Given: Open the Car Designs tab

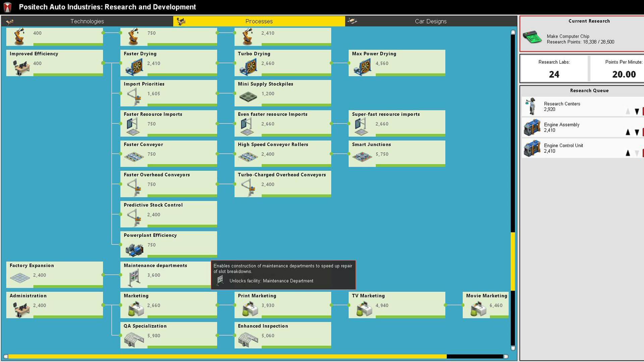Looking at the screenshot, I should coord(430,21).
